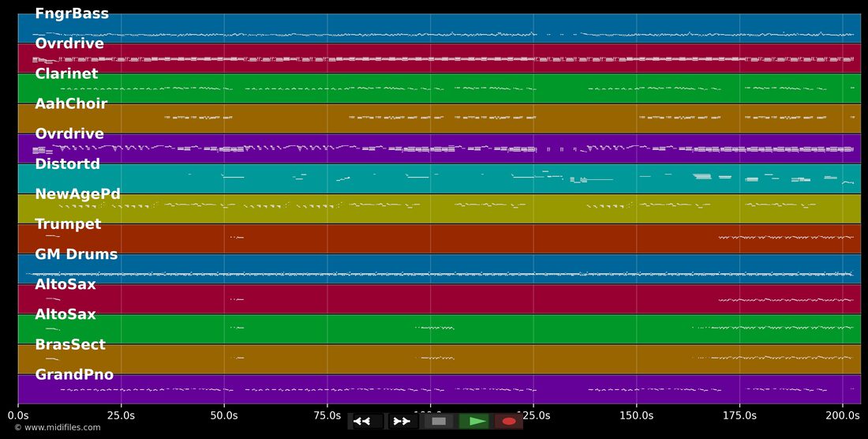Click the 50.0s time axis label
This screenshot has width=868, height=439.
(224, 415)
